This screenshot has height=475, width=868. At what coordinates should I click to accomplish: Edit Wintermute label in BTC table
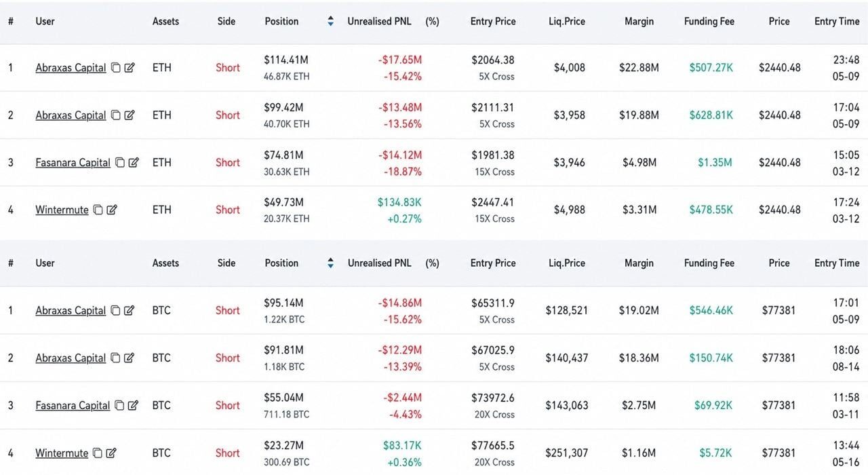(111, 453)
